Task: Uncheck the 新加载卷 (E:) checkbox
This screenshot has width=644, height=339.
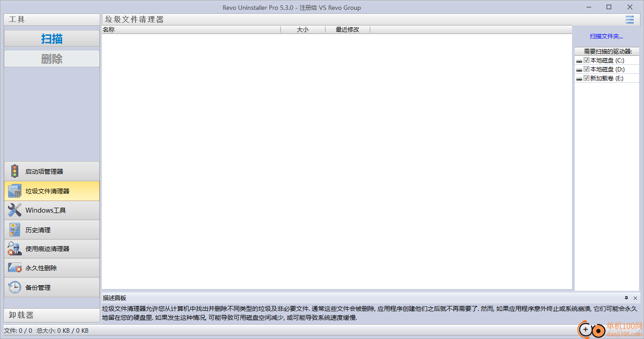Action: (x=586, y=78)
